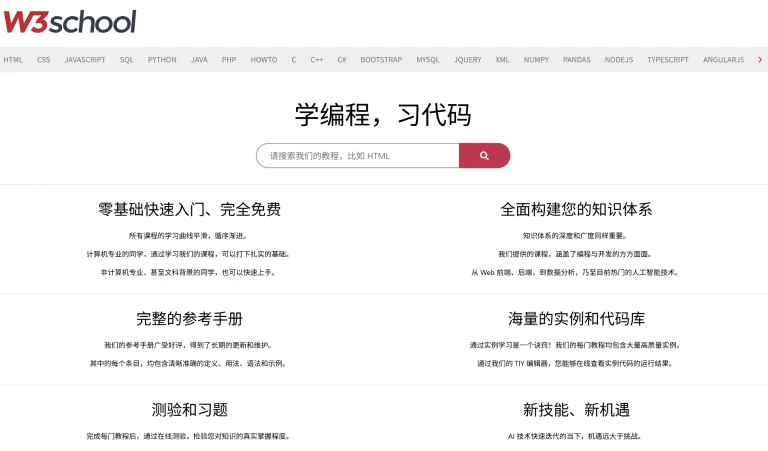Viewport: 768px width, 451px height.
Task: Select the C tutorial item
Action: coord(294,60)
